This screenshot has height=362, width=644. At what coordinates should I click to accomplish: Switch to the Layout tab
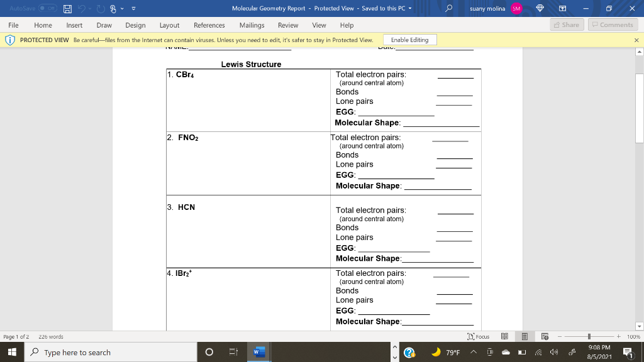tap(170, 25)
